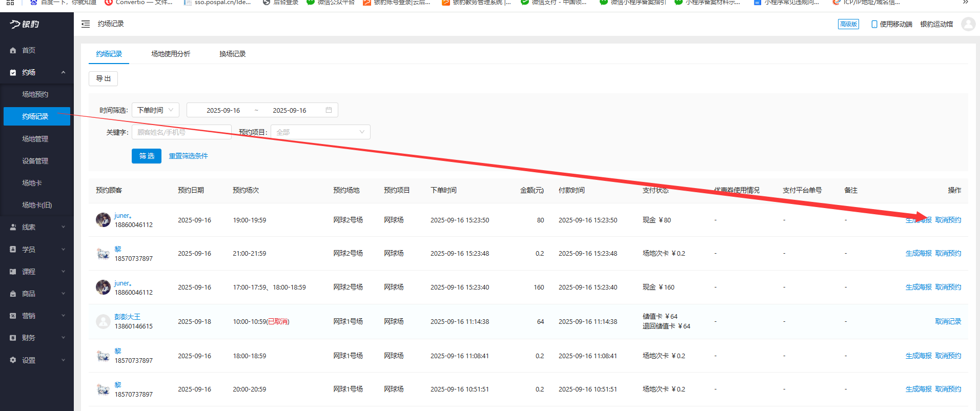The width and height of the screenshot is (980, 411).
Task: Click the 筛选 filter button
Action: tap(147, 156)
